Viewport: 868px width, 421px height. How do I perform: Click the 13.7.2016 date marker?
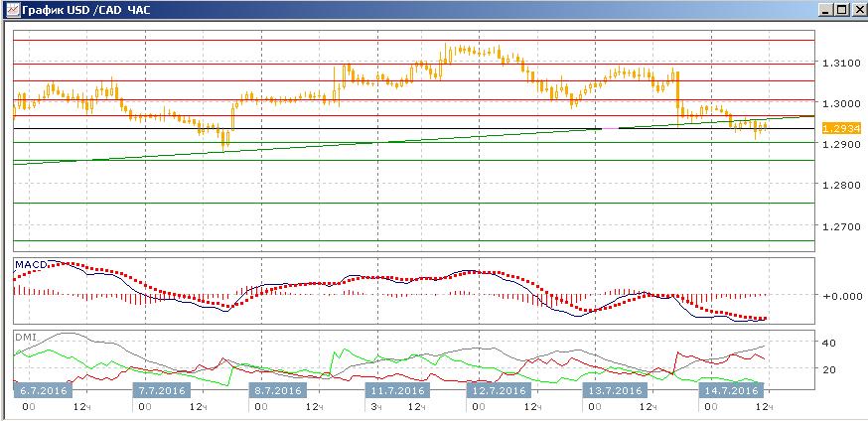pos(615,390)
